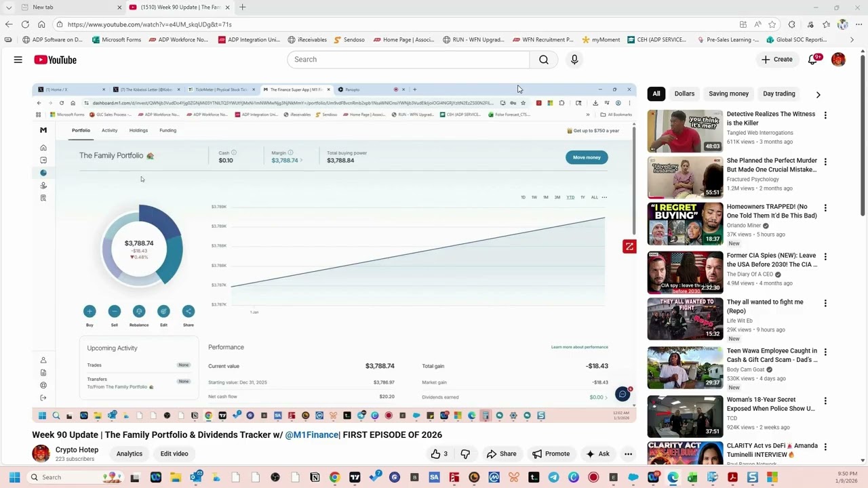Click the YouTube logo to go home
The width and height of the screenshot is (868, 488).
(55, 60)
